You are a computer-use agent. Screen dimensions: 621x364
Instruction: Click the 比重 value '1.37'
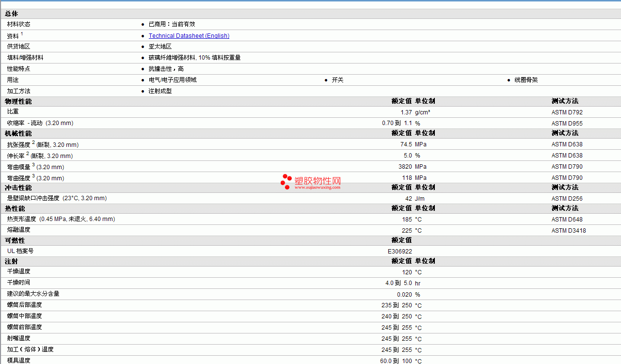coord(406,112)
